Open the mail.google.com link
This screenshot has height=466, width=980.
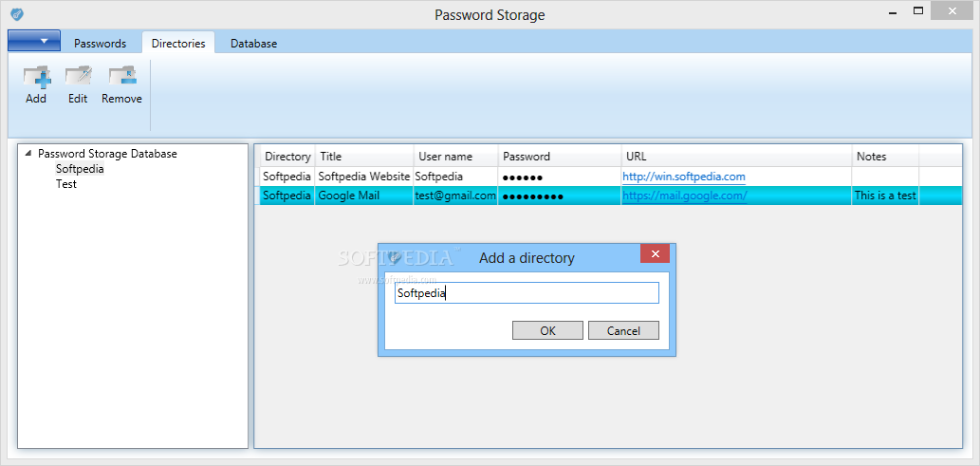coord(684,196)
